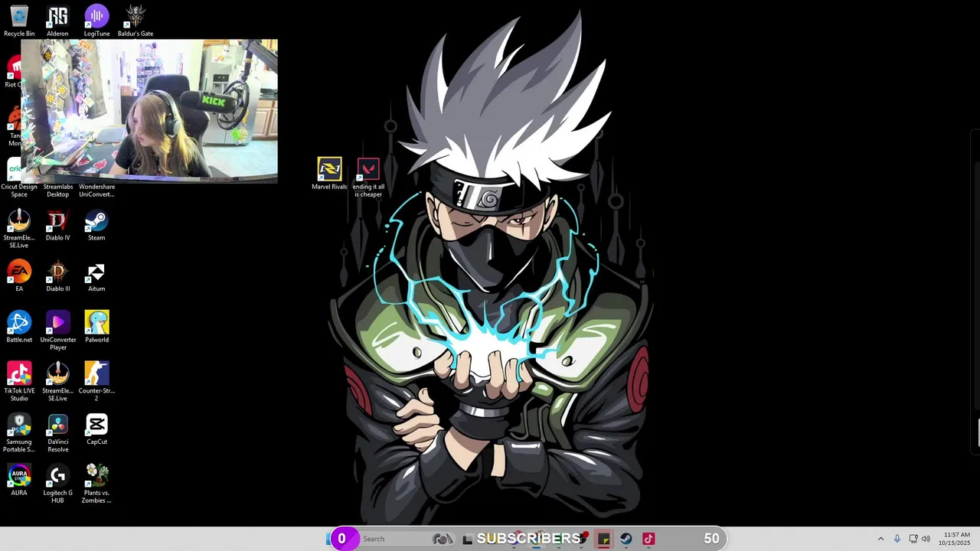980x551 pixels.
Task: Select the 'Wondershare UniConvert...' icon label
Action: [x=96, y=191]
